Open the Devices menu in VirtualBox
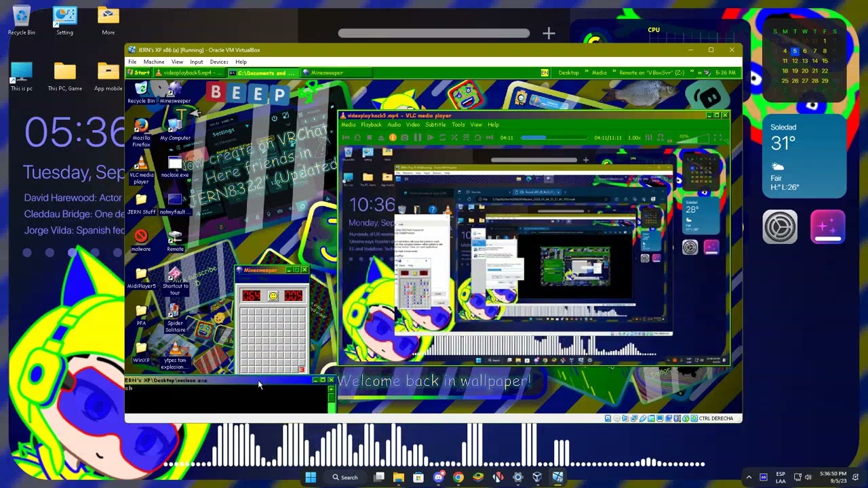 click(218, 62)
